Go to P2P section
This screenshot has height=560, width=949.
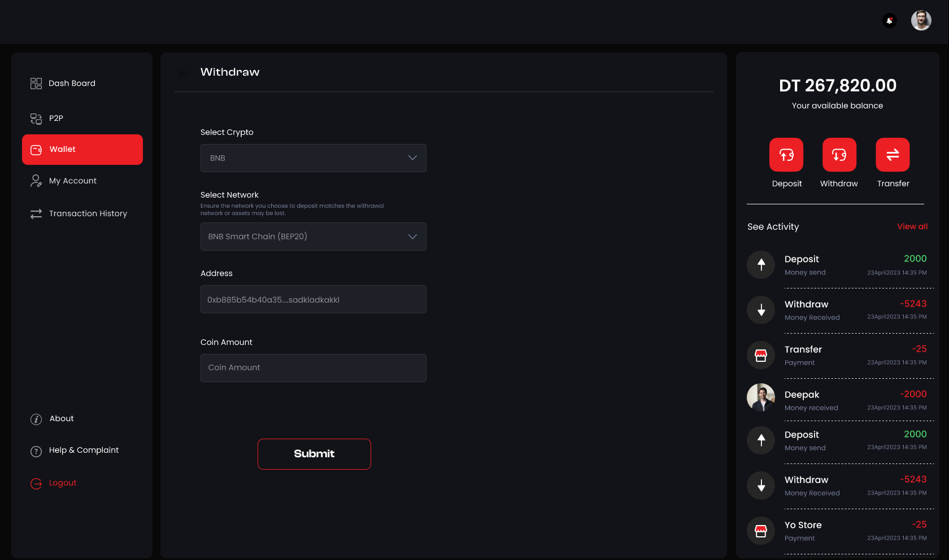(x=56, y=119)
